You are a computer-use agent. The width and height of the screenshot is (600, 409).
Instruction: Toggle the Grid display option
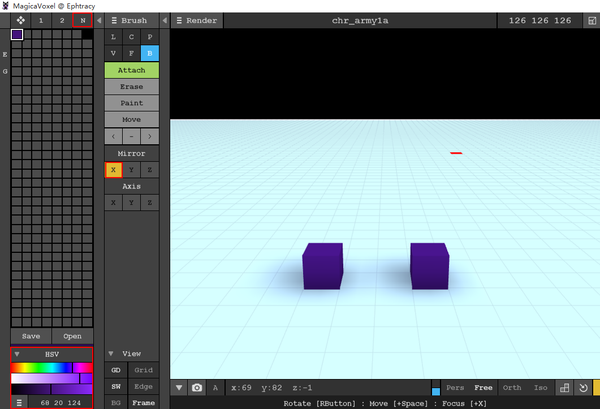pyautogui.click(x=143, y=370)
